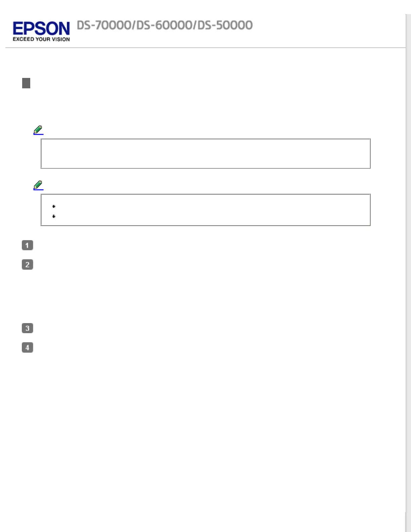411x532 pixels.
Task: Click the EXCEED YOUR VISION tagline
Action: 41,39
